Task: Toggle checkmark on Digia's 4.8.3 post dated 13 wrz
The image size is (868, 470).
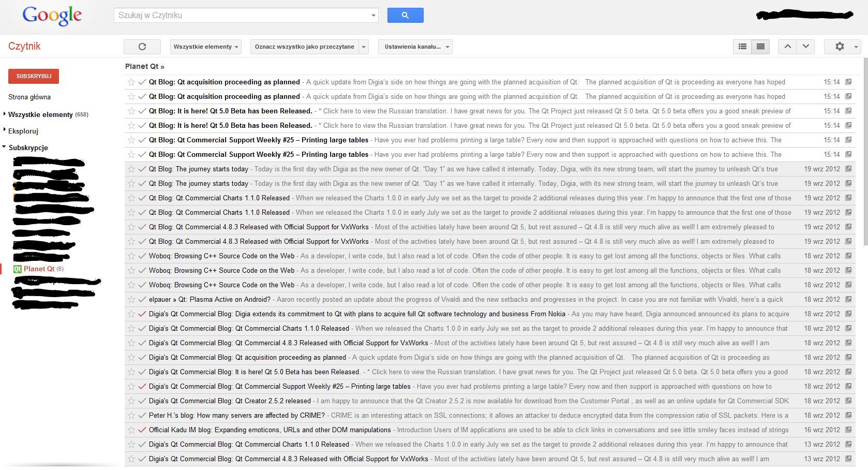Action: click(x=142, y=459)
